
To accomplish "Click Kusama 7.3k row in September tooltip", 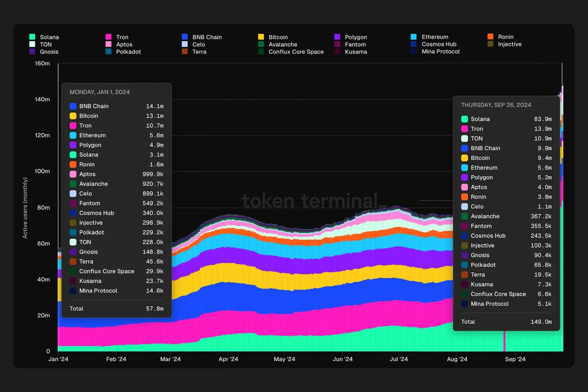I will [x=507, y=284].
